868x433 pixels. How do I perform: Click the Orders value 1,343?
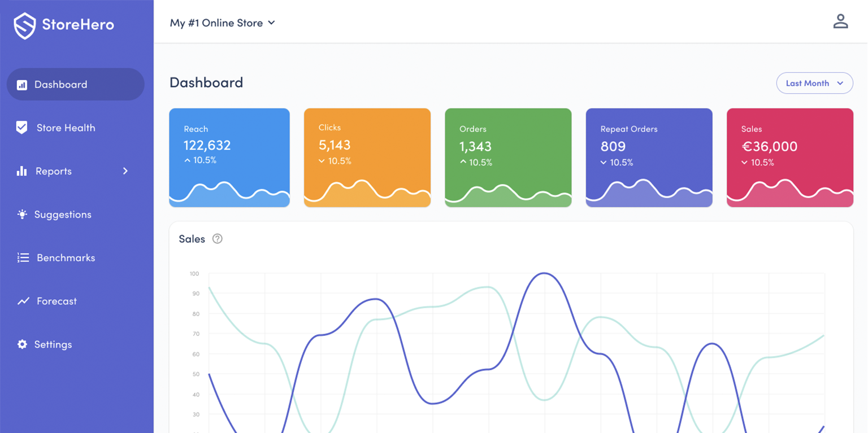click(475, 146)
